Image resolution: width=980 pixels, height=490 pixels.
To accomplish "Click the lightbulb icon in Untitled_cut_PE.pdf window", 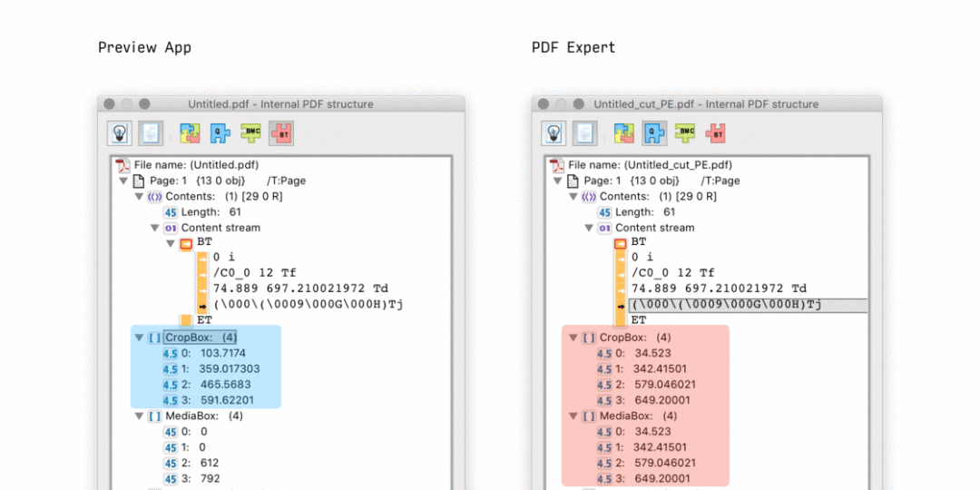I will 554,133.
